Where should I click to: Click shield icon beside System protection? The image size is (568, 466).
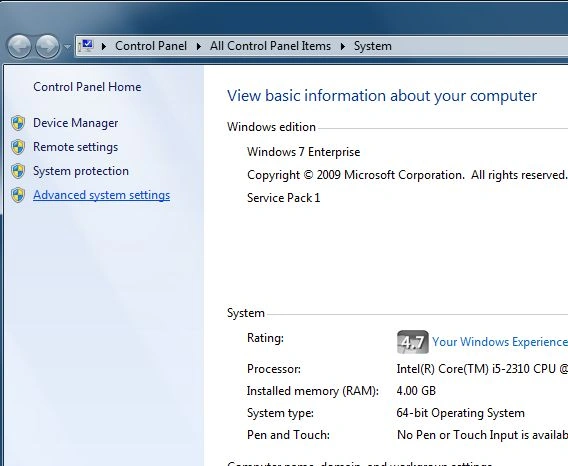(18, 171)
